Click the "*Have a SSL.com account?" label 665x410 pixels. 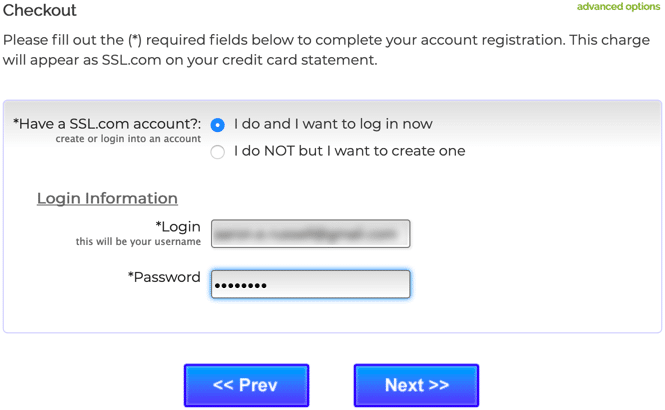click(107, 123)
